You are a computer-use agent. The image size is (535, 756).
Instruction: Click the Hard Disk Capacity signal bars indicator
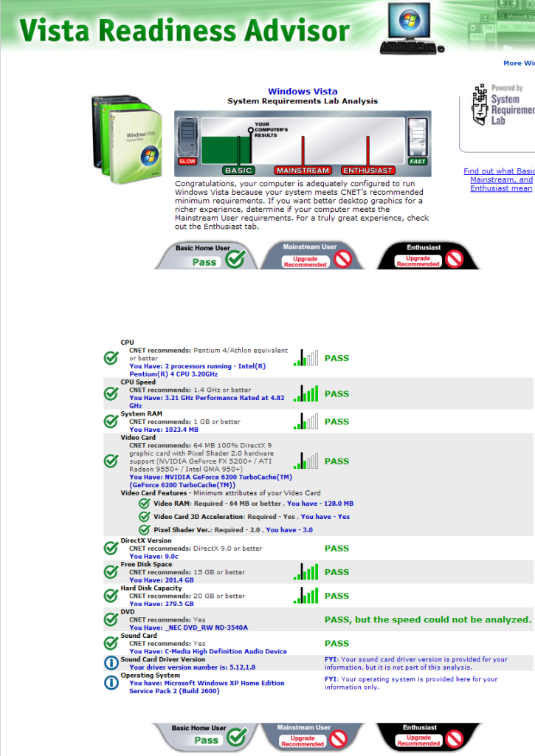point(306,595)
